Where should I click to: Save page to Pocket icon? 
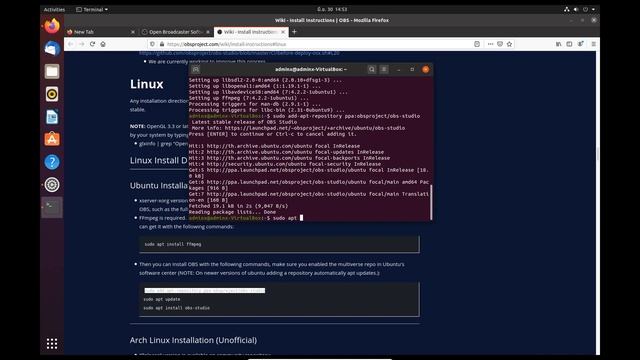[x=500, y=44]
